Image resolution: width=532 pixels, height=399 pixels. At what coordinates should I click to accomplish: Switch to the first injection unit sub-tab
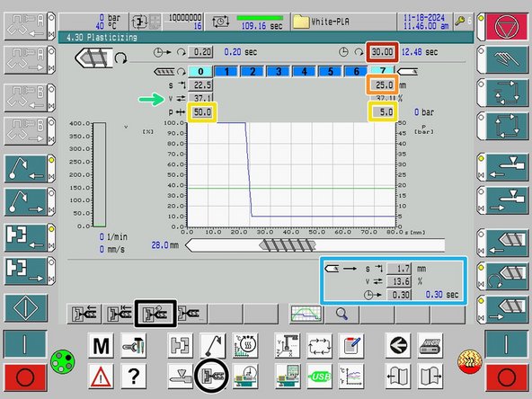tap(84, 314)
